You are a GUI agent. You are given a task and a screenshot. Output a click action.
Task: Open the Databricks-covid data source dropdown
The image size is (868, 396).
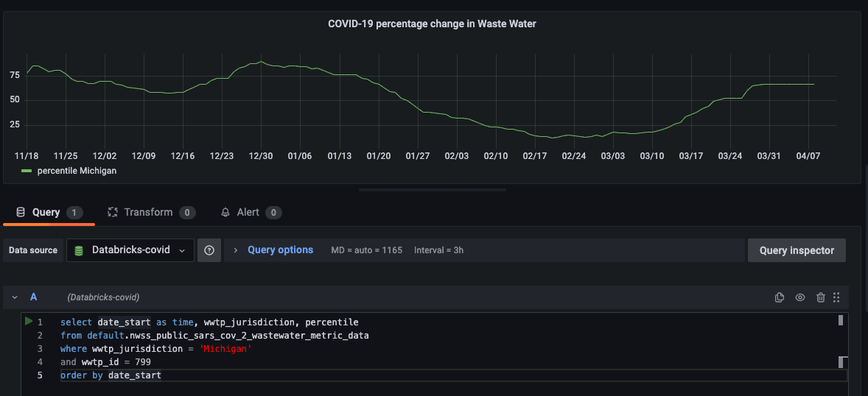point(130,250)
